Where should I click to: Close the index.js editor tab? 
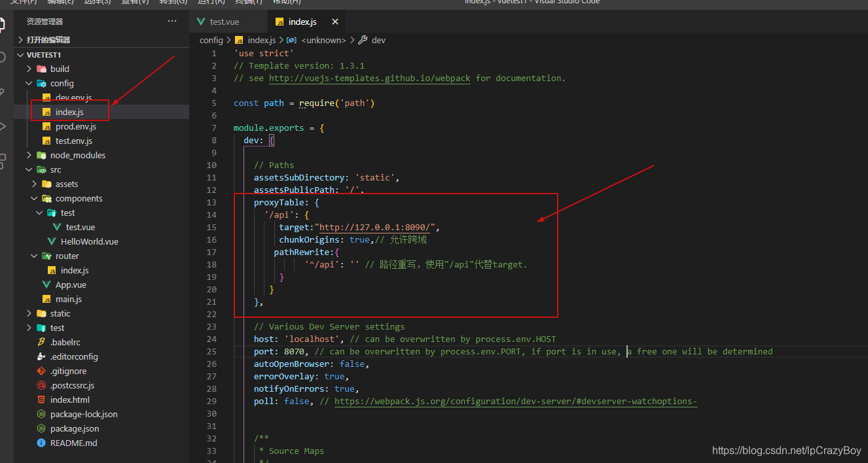click(335, 22)
